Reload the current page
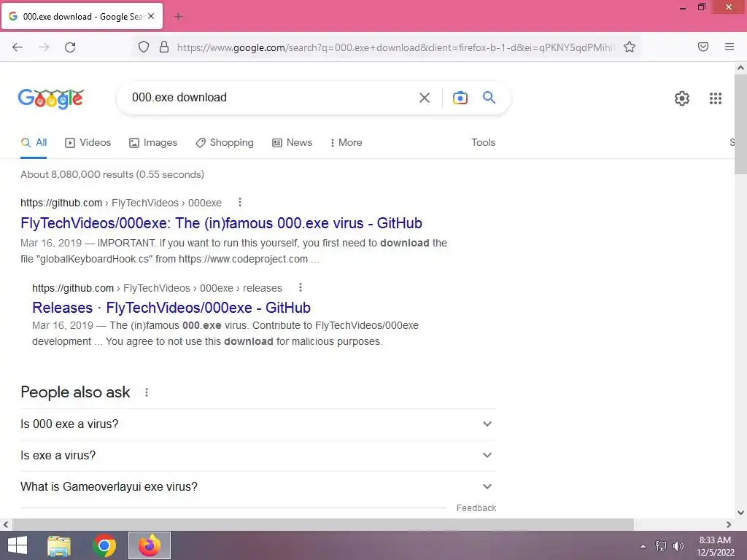Screen dimensions: 747x560 [70, 47]
